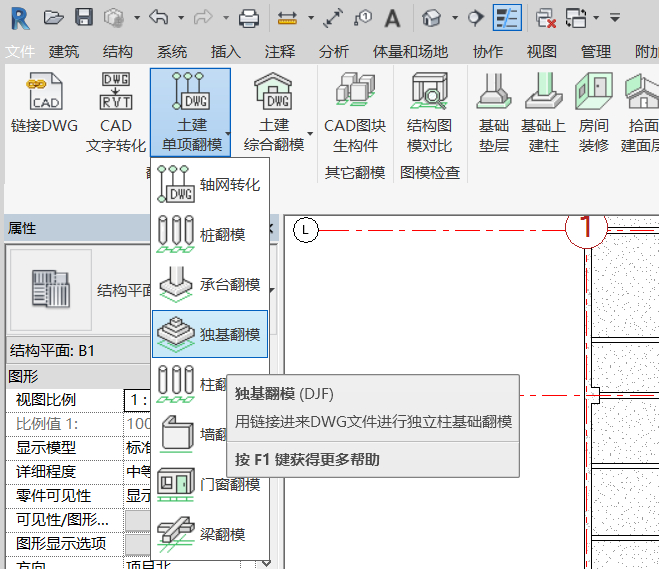Click the 基础上建柱 ribbon button
This screenshot has height=569, width=659.
point(543,112)
